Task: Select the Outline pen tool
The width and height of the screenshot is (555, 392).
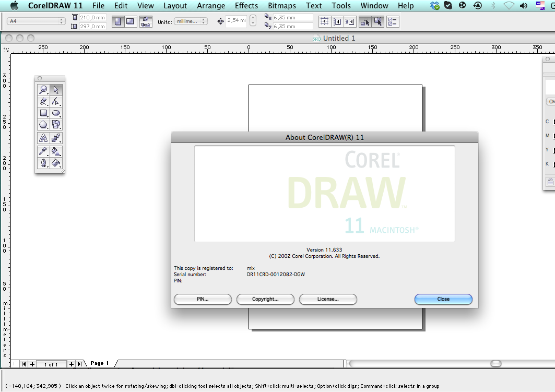Action: [x=43, y=163]
